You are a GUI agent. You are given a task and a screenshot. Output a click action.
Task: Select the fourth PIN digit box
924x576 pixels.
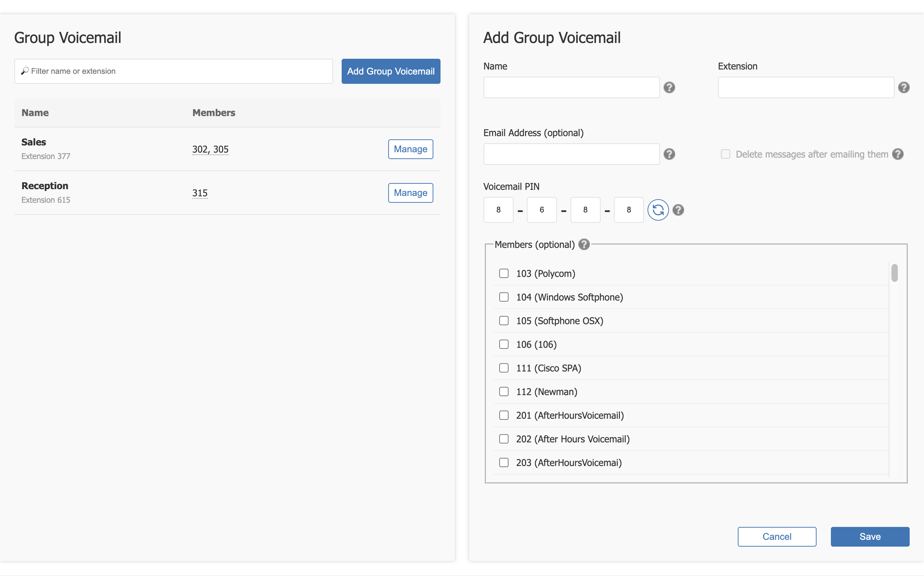[x=629, y=210]
